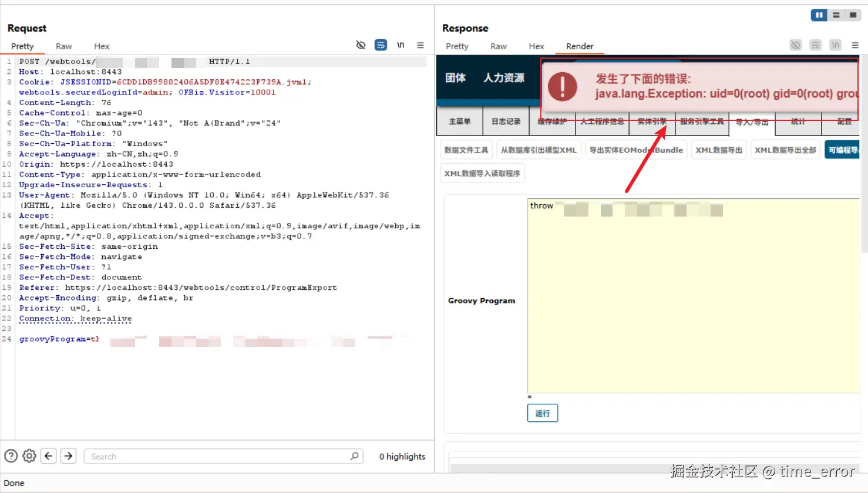Viewport: 868px width, 493px height.
Task: Switch Request view to Pretty tab
Action: click(22, 46)
